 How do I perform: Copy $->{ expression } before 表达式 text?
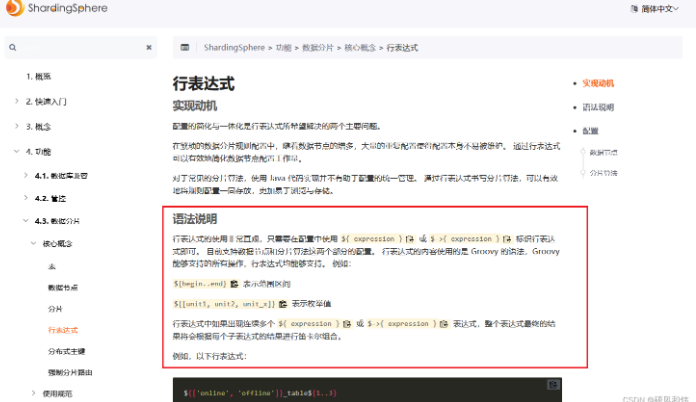pos(443,324)
